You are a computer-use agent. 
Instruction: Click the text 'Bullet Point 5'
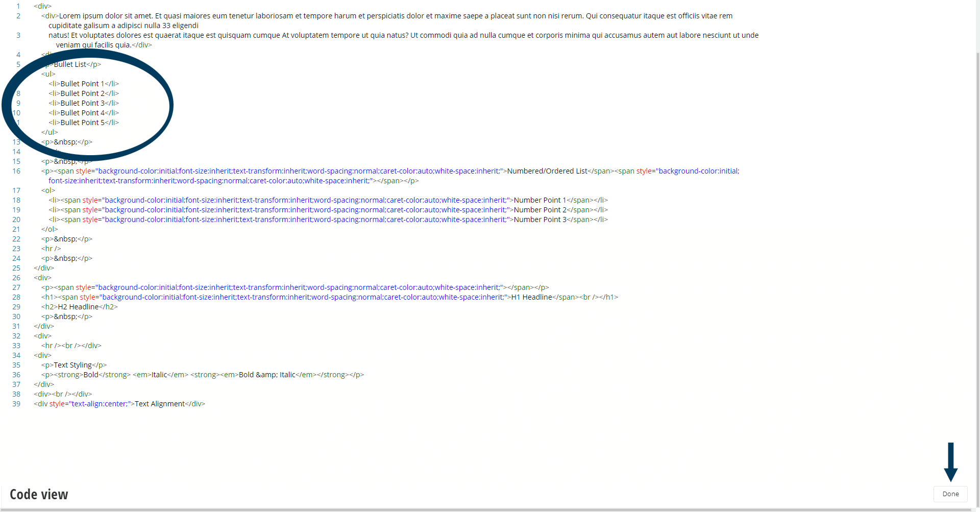click(x=83, y=123)
